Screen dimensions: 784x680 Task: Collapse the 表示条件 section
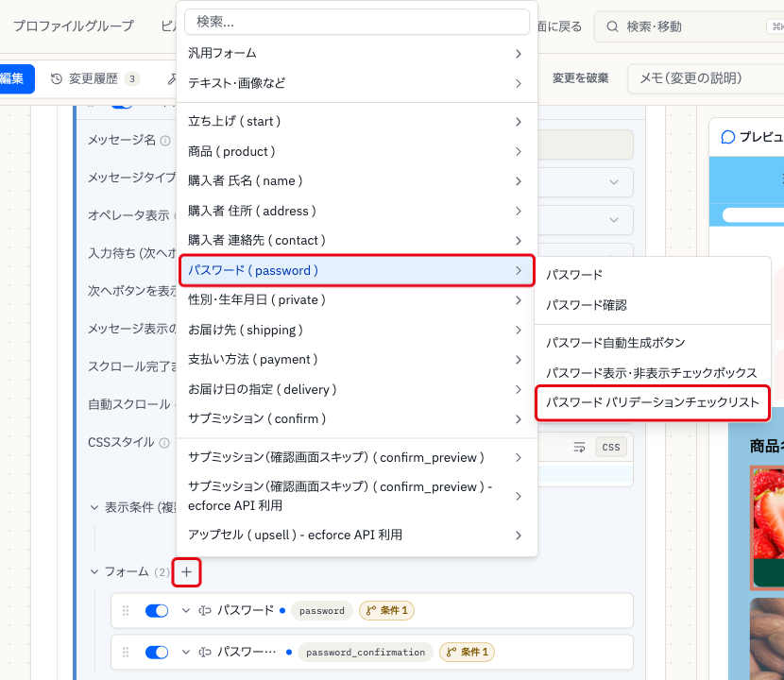pyautogui.click(x=94, y=507)
